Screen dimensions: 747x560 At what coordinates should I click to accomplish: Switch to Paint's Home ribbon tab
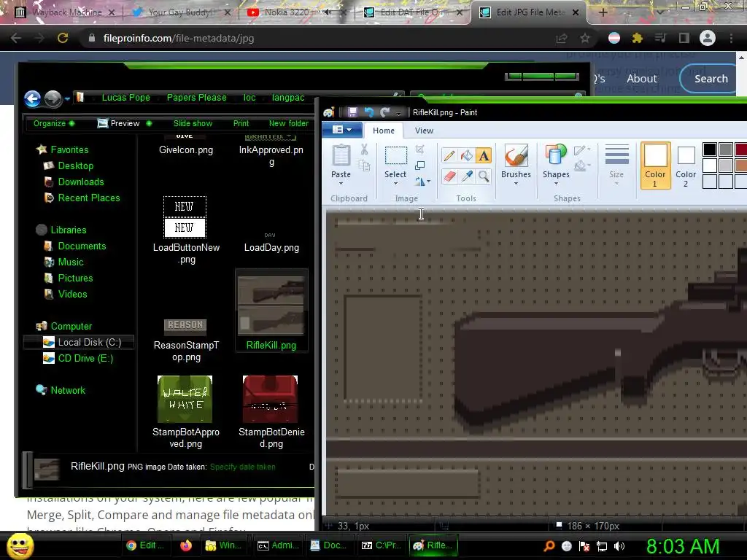(x=384, y=131)
